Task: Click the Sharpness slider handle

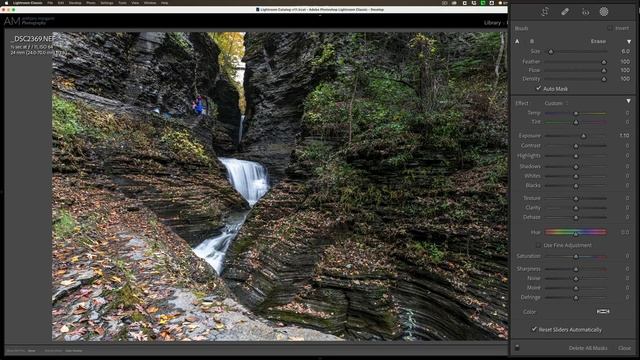Action: point(576,269)
